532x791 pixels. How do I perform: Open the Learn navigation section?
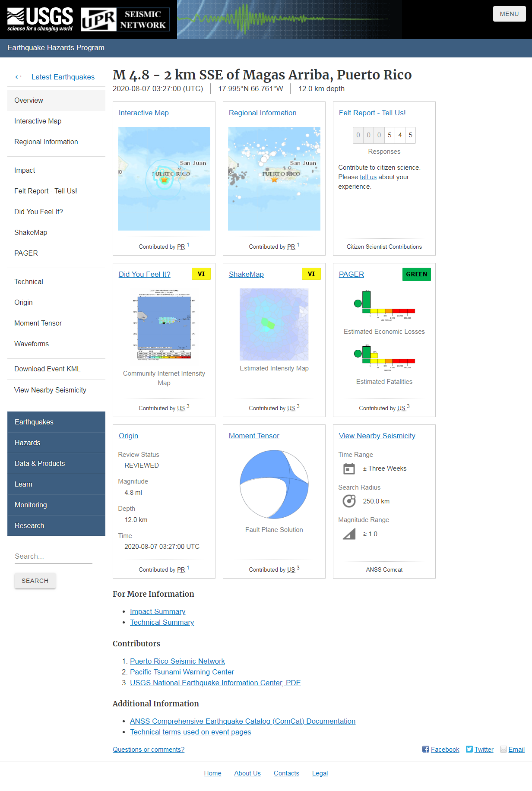[x=56, y=484]
